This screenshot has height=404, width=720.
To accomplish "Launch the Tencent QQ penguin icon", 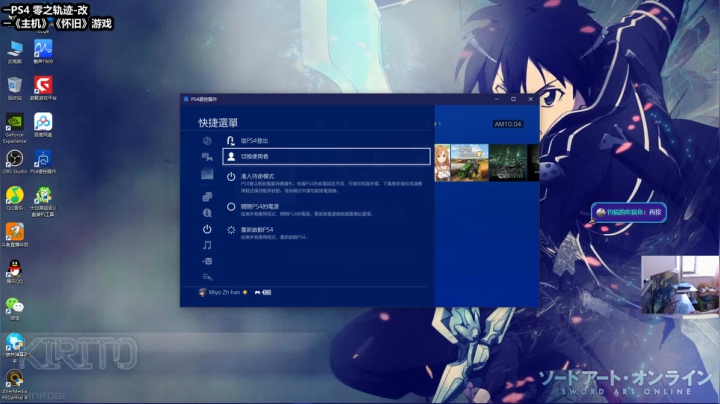I will (15, 272).
